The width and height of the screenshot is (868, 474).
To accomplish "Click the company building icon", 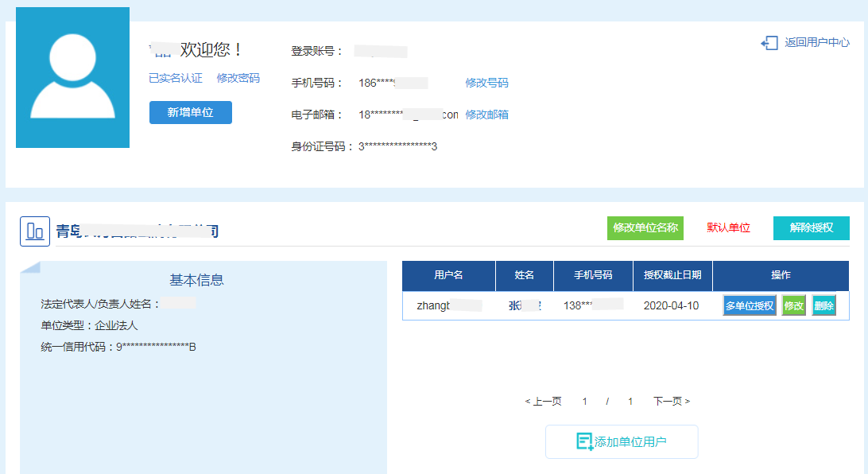I will [35, 231].
